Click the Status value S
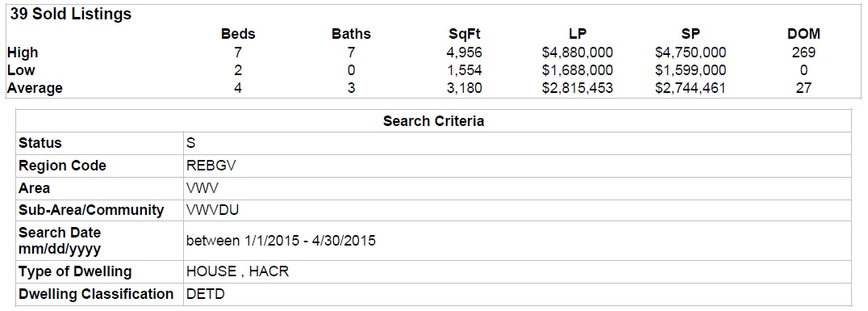 pyautogui.click(x=191, y=143)
